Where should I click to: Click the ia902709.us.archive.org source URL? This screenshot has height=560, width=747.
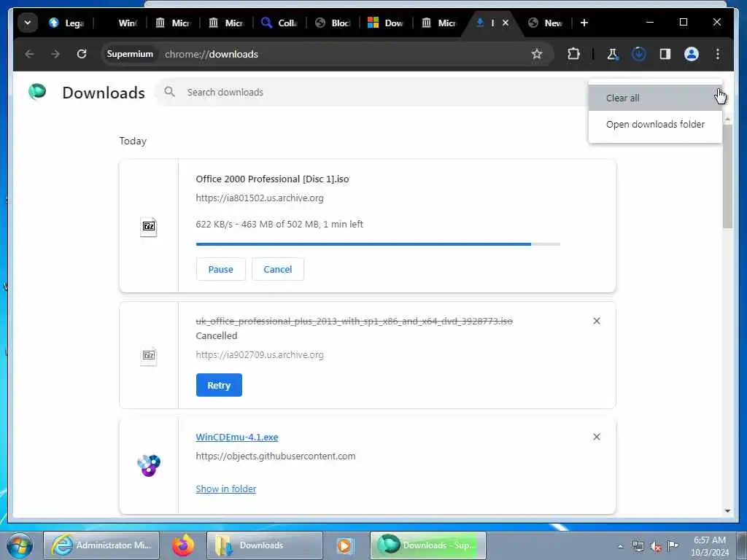260,355
